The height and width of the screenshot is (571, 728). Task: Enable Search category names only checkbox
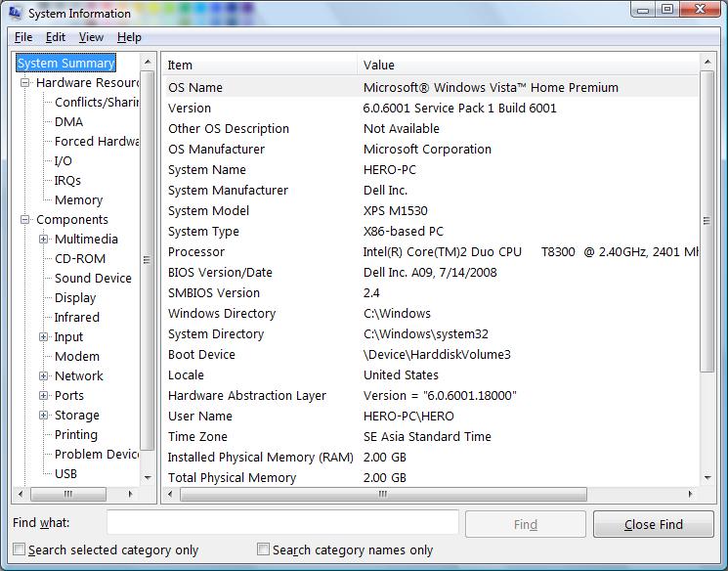[263, 549]
